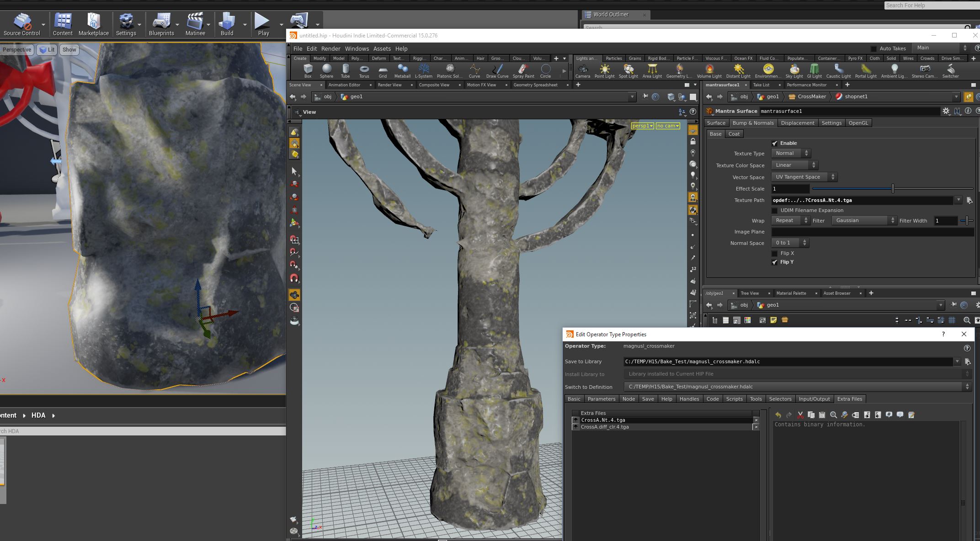Open the Parameters tab in Operator Type Properties
This screenshot has height=541, width=980.
click(601, 399)
